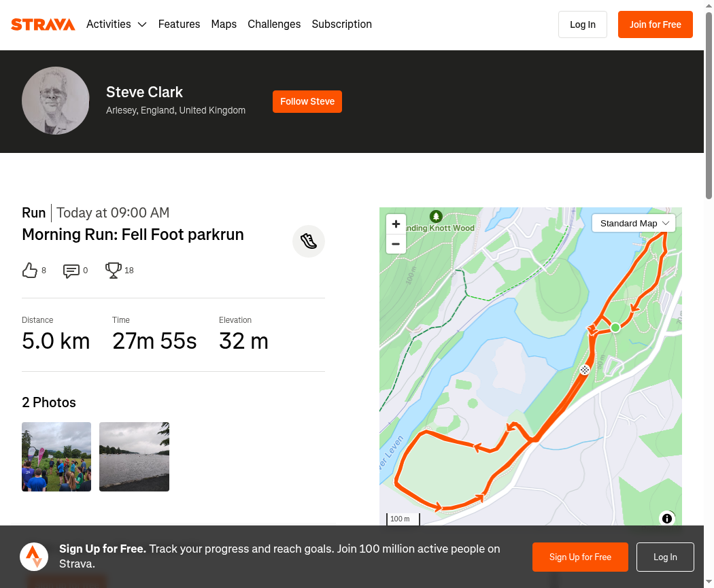Open map attribution info icon
Viewport: 714px width, 588px height.
[x=666, y=519]
